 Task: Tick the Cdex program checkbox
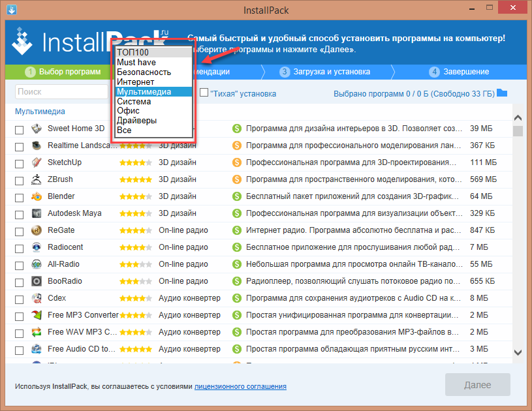tap(20, 298)
